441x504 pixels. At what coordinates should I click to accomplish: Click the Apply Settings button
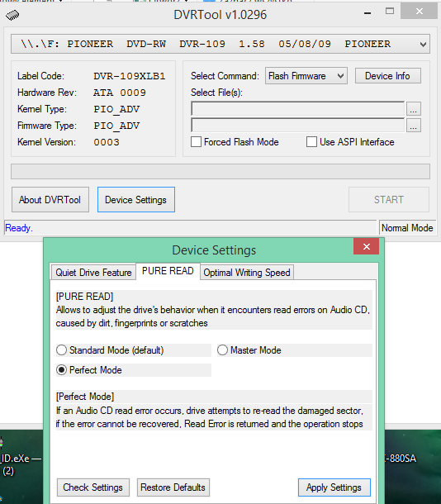334,487
